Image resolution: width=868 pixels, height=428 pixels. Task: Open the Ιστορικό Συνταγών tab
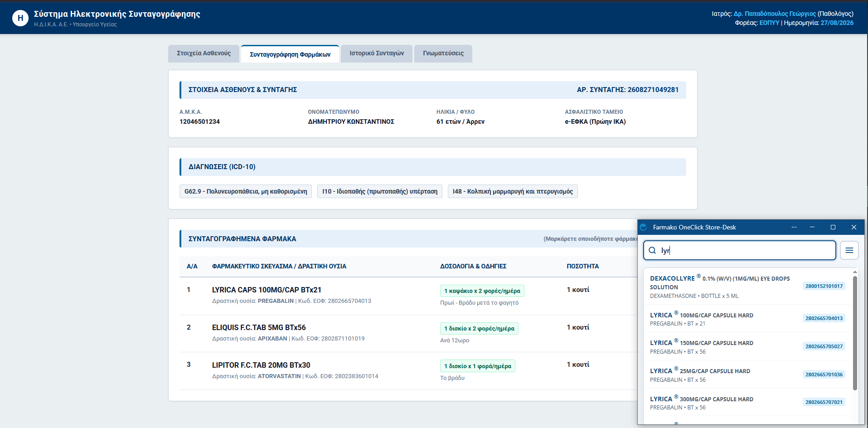point(377,53)
